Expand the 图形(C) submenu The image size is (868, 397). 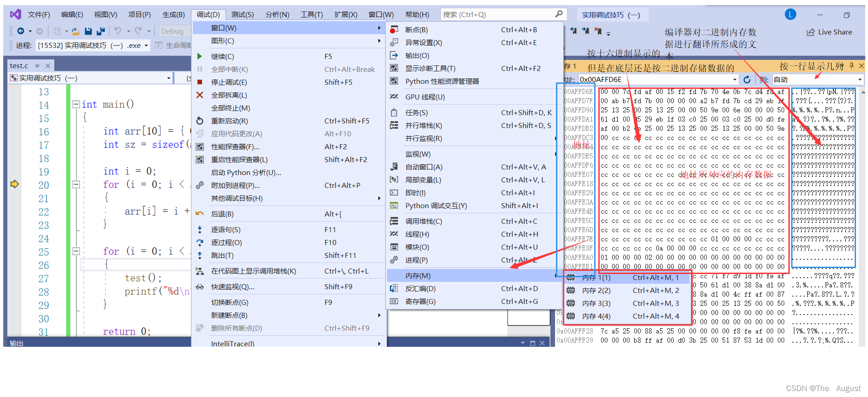tap(289, 41)
